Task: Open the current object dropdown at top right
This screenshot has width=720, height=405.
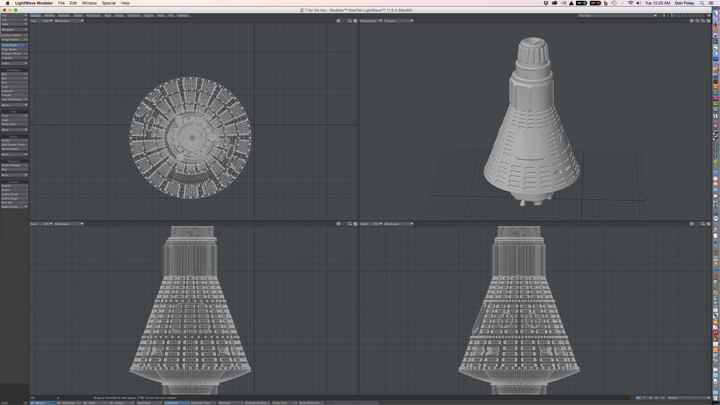Action: point(617,16)
